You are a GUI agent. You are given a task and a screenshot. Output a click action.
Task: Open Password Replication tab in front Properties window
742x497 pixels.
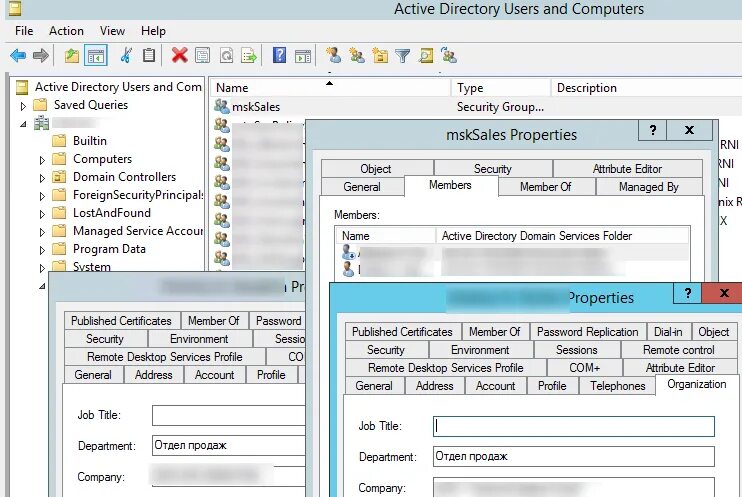click(587, 332)
